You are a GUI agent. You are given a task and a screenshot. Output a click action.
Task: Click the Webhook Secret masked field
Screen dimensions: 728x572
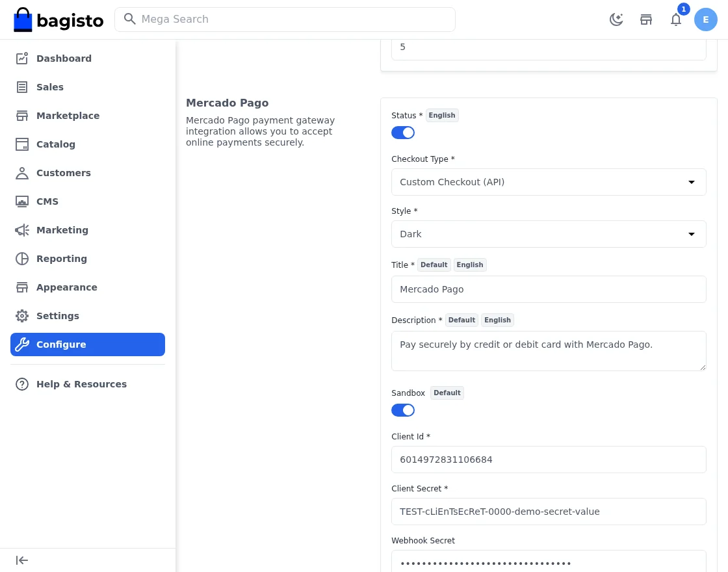coord(549,562)
